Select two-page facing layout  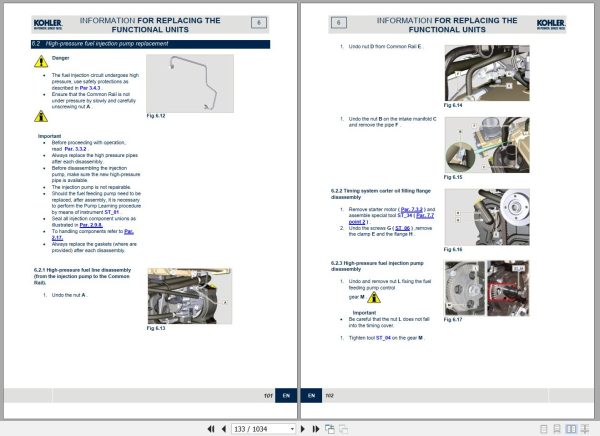tap(571, 429)
